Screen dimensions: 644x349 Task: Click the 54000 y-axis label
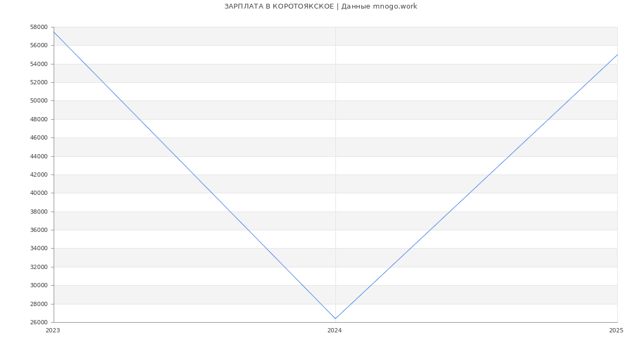39,64
